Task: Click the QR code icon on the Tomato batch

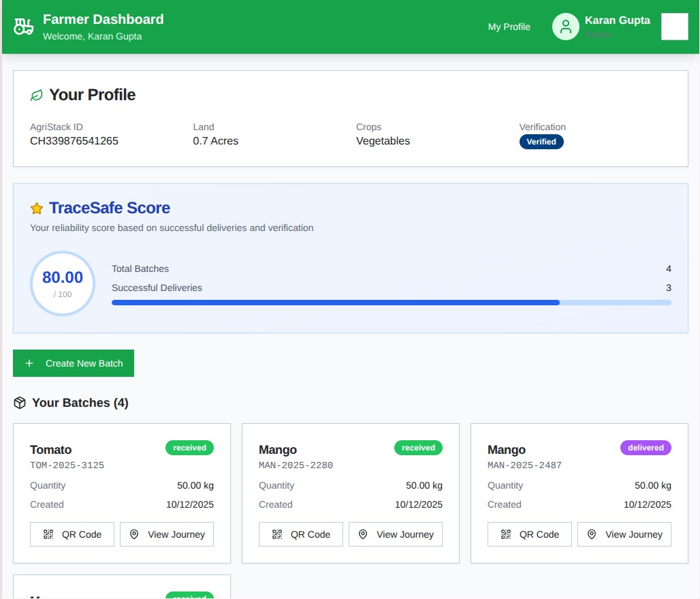Action: tap(48, 534)
